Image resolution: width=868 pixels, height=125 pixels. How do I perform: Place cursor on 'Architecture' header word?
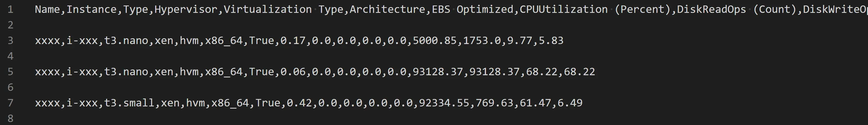coord(388,10)
